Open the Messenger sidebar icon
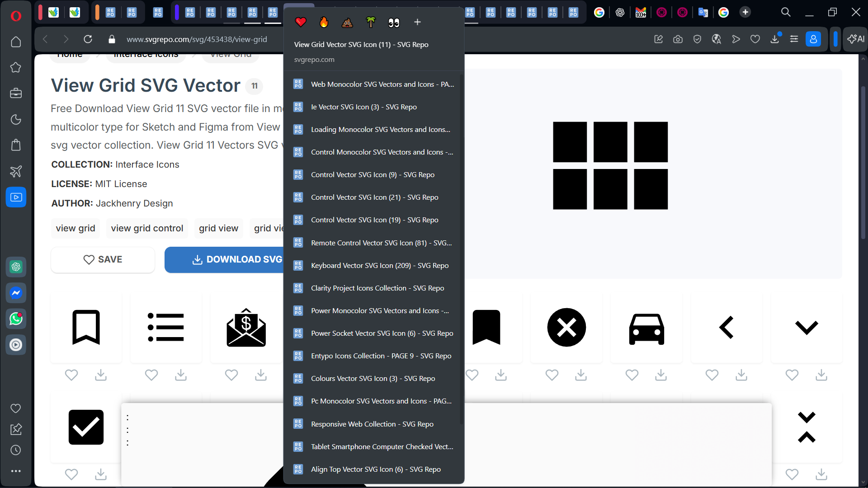 tap(16, 293)
